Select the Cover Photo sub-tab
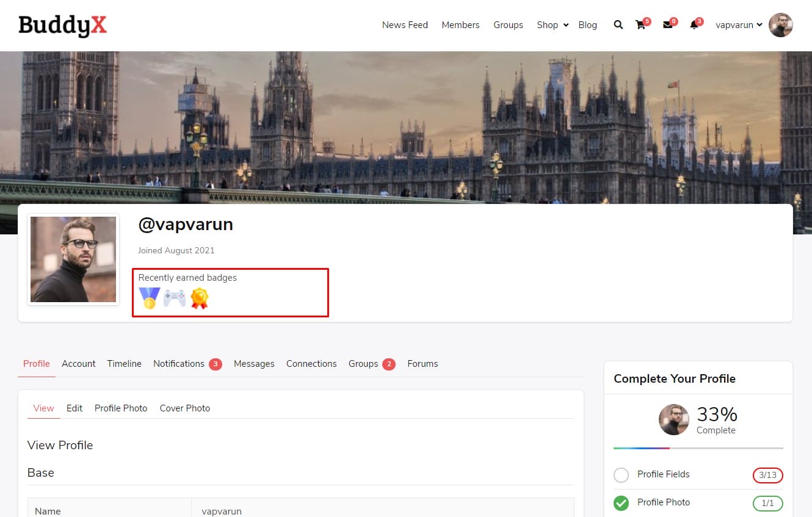This screenshot has height=517, width=812. (x=184, y=408)
